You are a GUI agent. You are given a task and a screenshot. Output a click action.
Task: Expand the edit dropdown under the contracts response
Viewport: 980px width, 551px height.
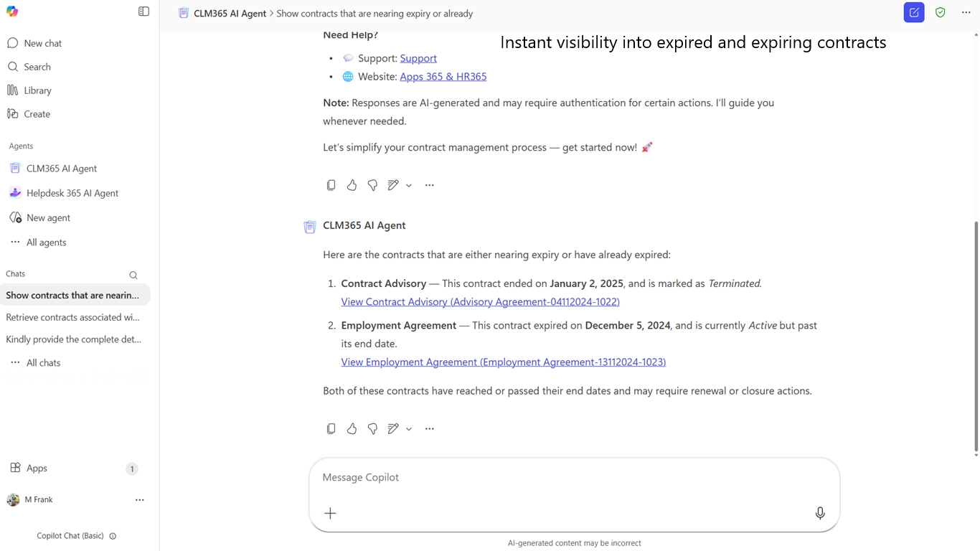(409, 429)
